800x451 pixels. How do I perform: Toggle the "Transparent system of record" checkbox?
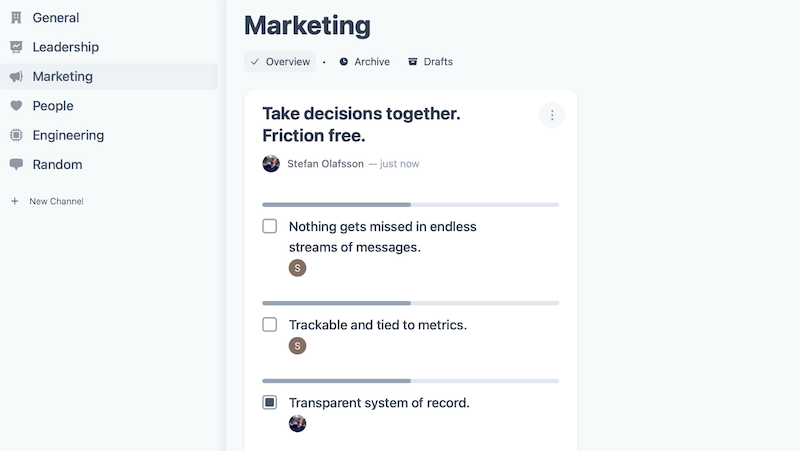tap(270, 402)
